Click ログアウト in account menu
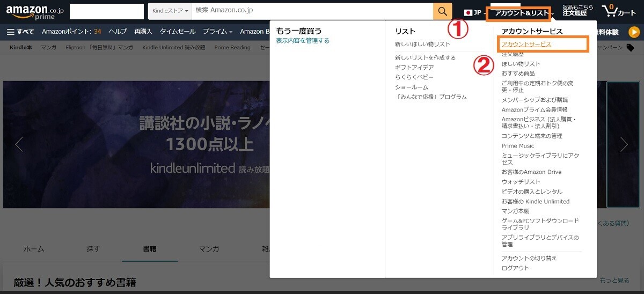This screenshot has width=644, height=294. [515, 268]
